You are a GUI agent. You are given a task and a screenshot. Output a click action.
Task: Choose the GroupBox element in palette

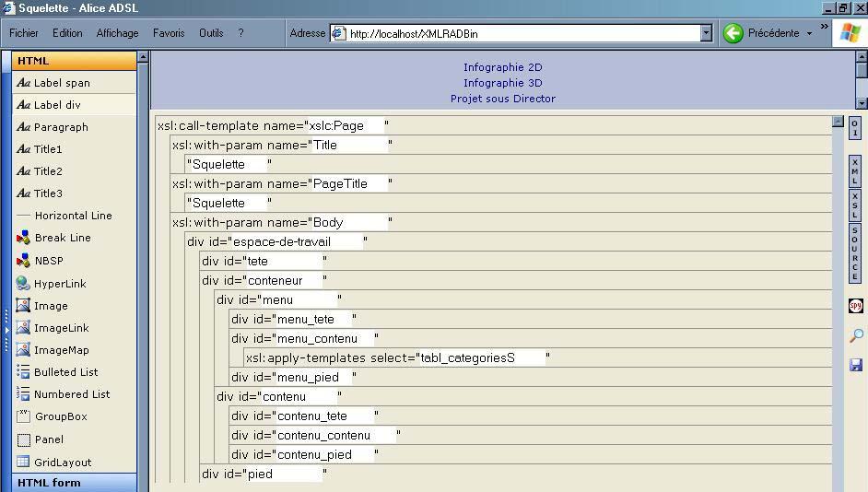point(60,416)
